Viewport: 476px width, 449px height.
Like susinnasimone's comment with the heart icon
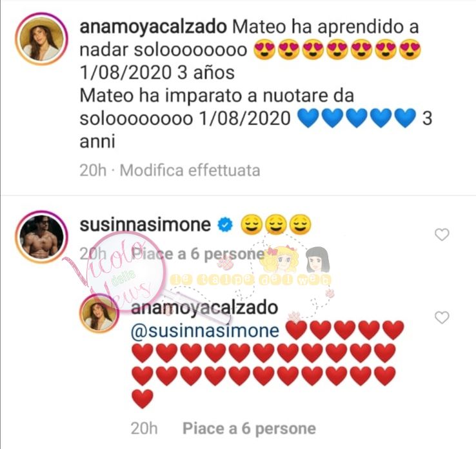[x=442, y=235]
